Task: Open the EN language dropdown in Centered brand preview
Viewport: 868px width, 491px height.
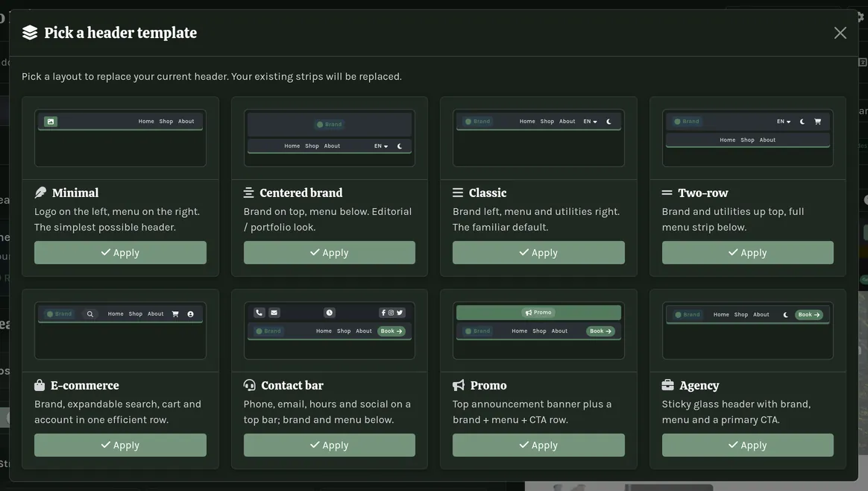Action: coord(381,146)
